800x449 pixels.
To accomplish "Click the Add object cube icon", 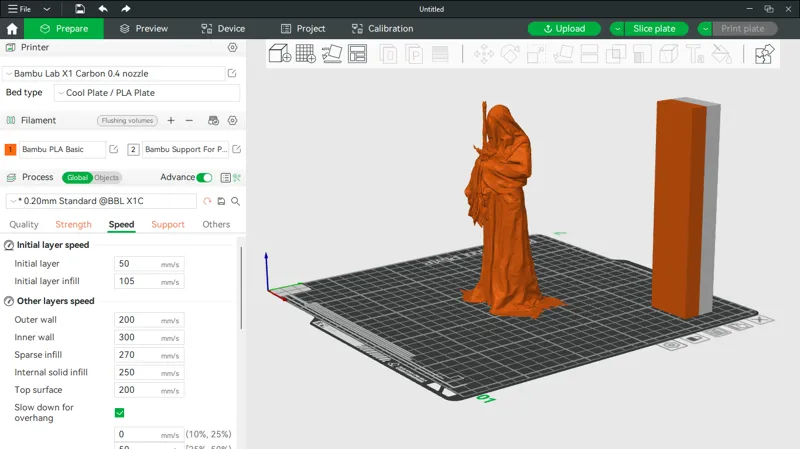I will (x=280, y=54).
